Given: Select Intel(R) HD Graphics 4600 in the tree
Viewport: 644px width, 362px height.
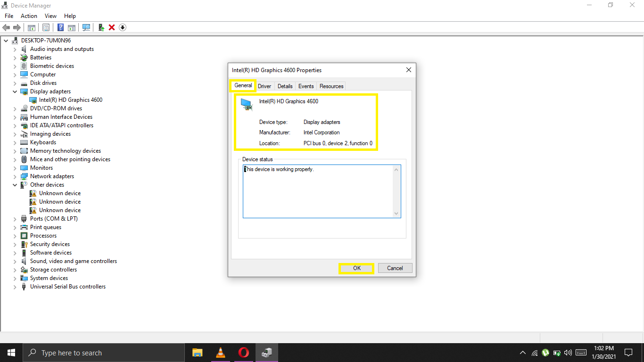Looking at the screenshot, I should click(x=71, y=100).
